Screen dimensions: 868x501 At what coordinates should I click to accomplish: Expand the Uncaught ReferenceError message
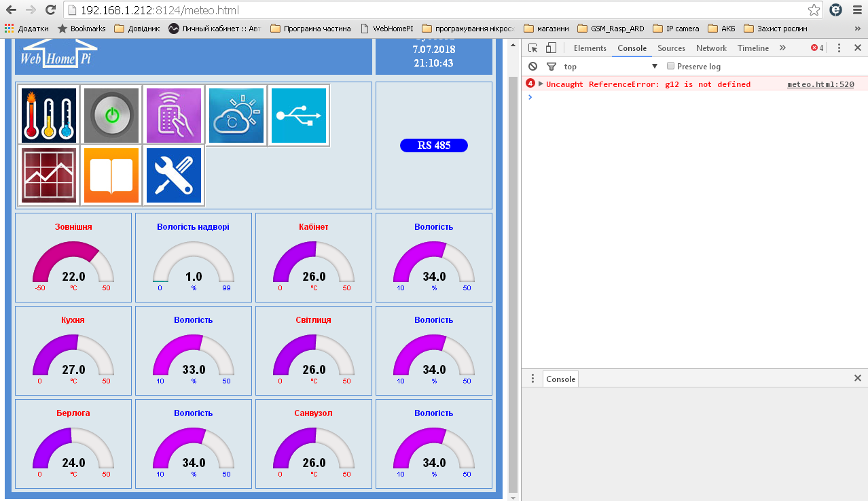(x=541, y=84)
